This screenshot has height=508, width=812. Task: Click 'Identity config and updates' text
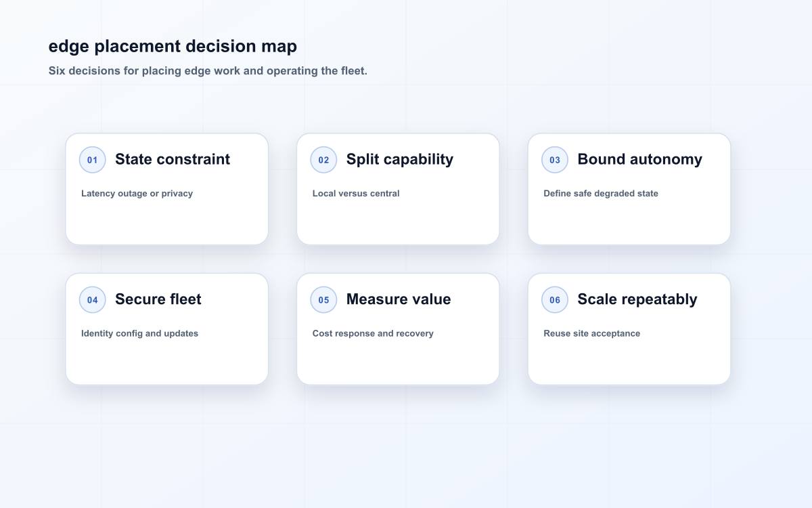[139, 334]
